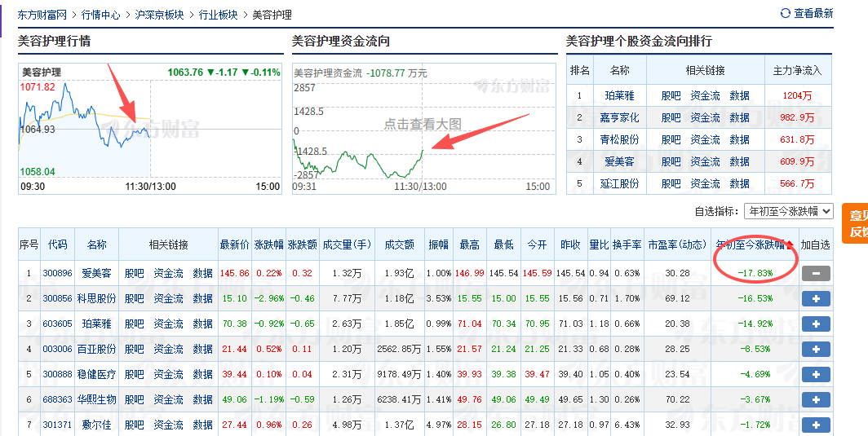Click the refresh icon beside 查看最新

click(785, 13)
